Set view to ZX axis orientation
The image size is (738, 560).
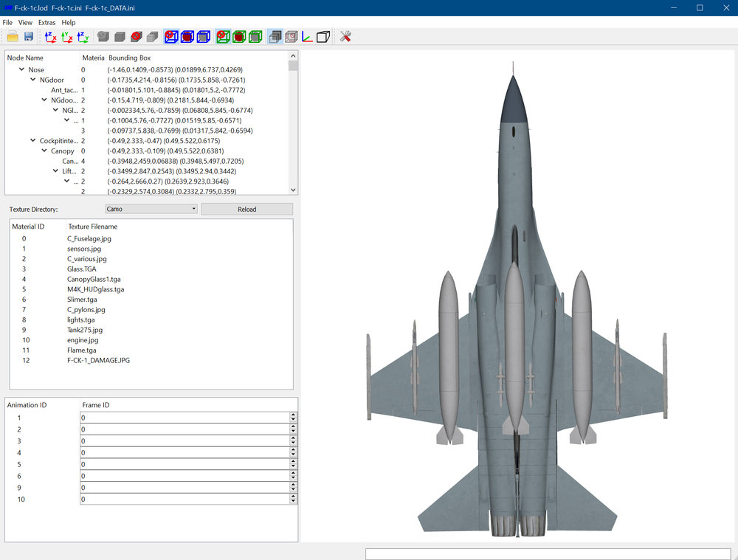tap(51, 37)
